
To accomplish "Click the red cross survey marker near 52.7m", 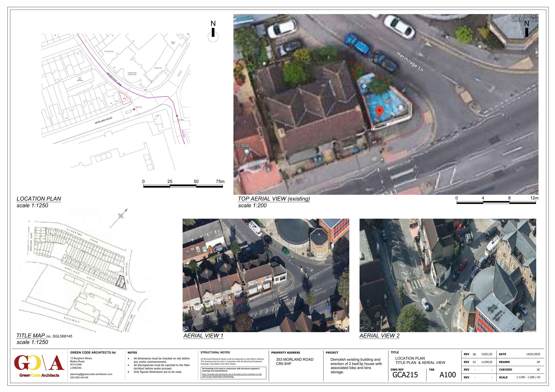I will pyautogui.click(x=134, y=109).
